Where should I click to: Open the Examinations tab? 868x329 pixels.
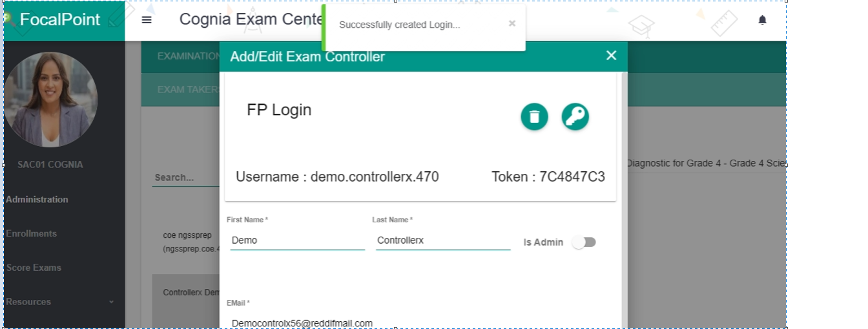188,56
